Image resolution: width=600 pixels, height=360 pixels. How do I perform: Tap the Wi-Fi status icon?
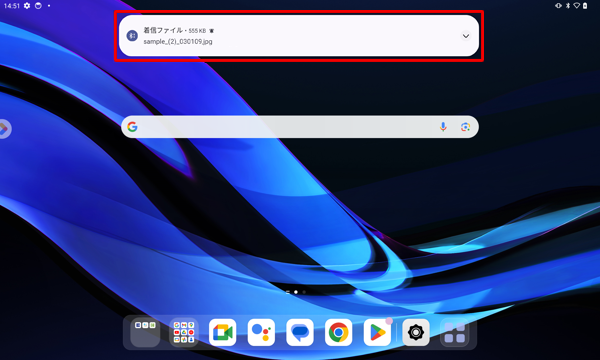(577, 6)
